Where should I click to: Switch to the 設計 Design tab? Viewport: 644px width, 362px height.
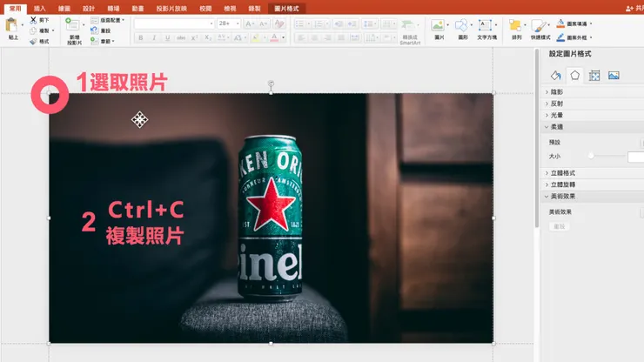click(89, 8)
